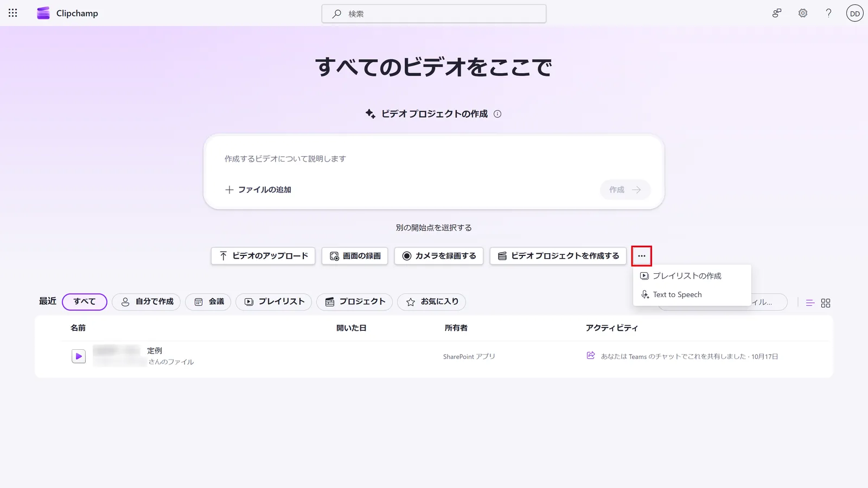The image size is (868, 488).
Task: Click the info icon next to ビデオ プロジェクトの作成
Action: [x=497, y=114]
